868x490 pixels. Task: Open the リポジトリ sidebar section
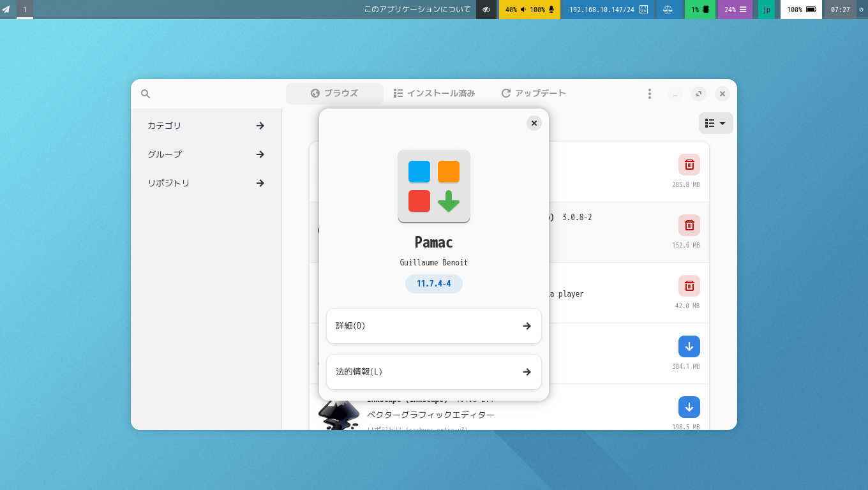(x=206, y=183)
